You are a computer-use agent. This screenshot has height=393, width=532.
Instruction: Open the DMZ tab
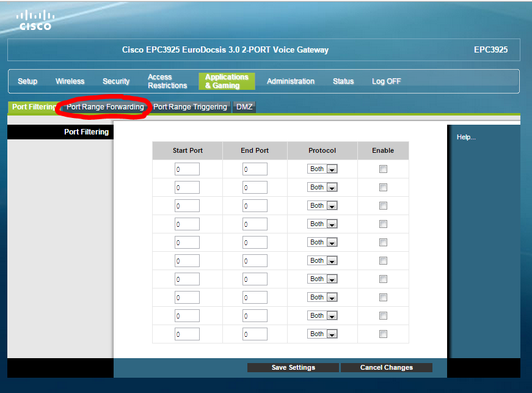coord(244,107)
